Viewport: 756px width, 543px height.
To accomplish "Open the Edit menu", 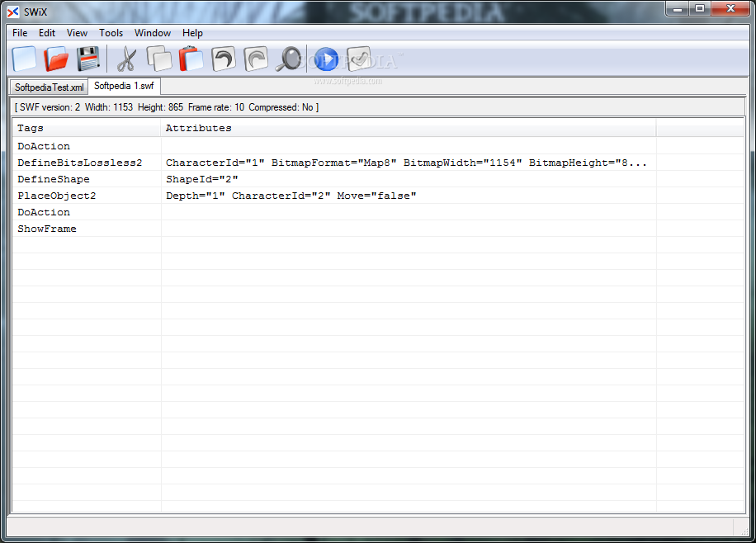I will (x=47, y=33).
